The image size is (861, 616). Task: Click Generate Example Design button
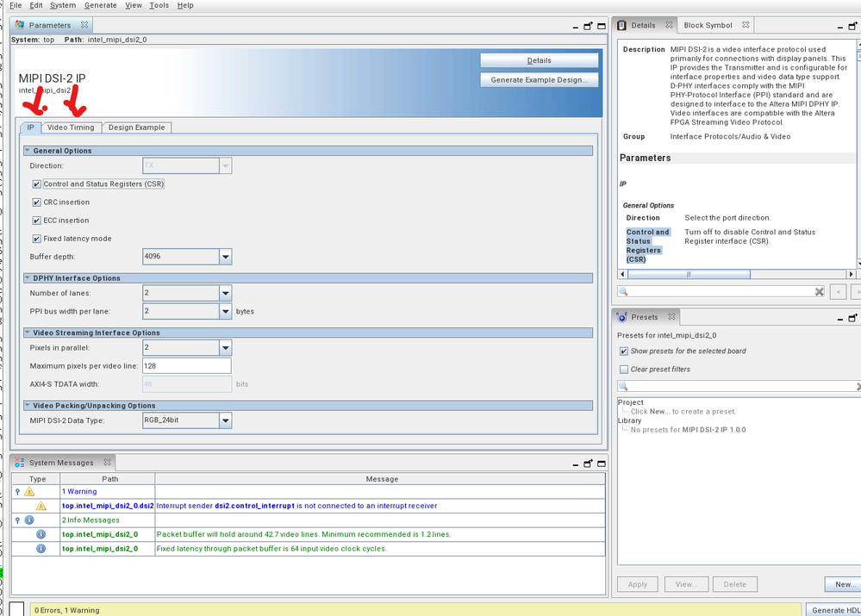tap(539, 79)
